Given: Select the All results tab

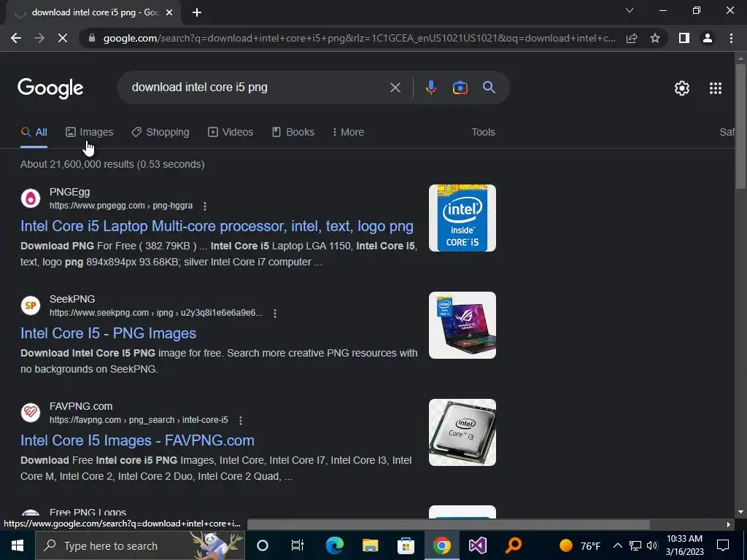Looking at the screenshot, I should click(x=34, y=132).
